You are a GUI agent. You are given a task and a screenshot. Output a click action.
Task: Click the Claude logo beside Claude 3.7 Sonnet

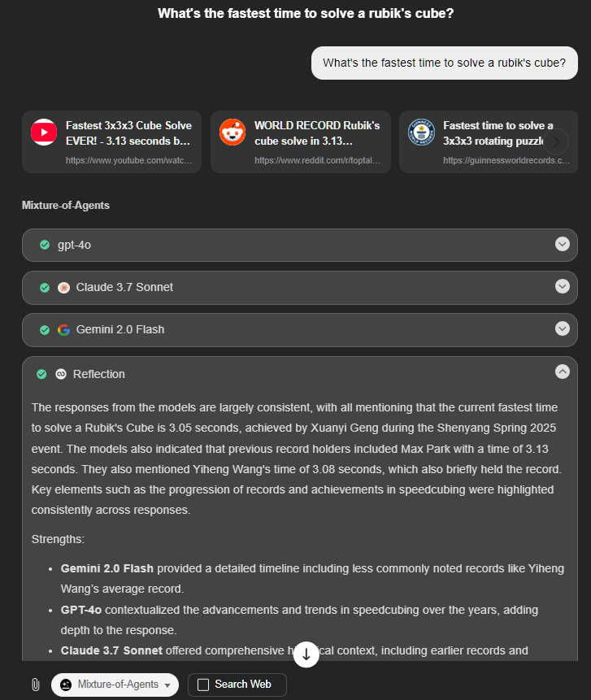click(x=63, y=287)
